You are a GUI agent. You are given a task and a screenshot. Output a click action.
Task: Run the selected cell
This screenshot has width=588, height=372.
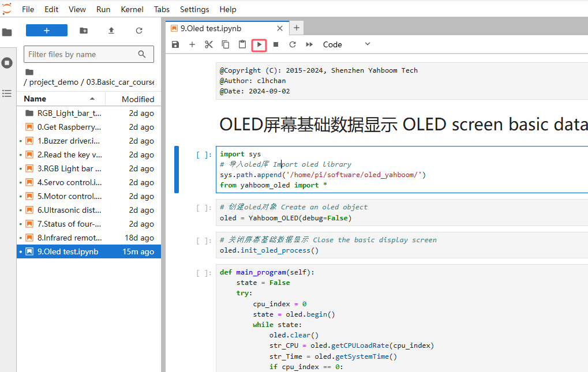(259, 45)
